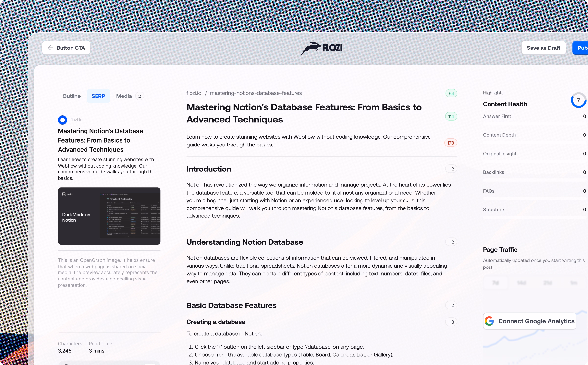
Task: Click the Understanding Notion Database heading
Action: 245,242
